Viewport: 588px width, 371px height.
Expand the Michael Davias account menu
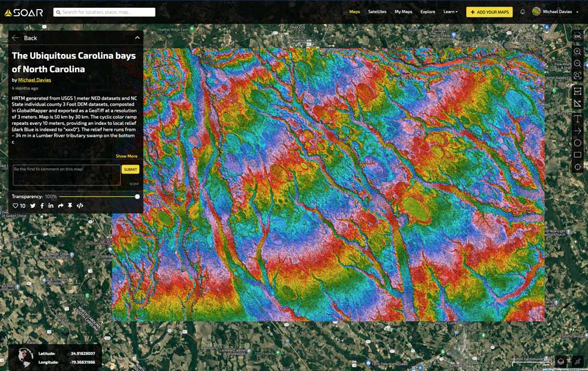556,12
